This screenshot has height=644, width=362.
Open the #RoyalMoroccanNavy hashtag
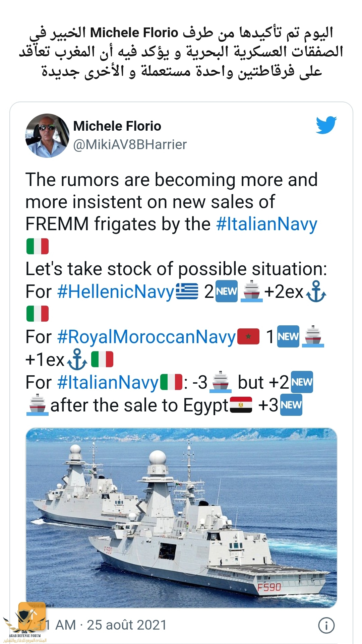[x=146, y=337]
